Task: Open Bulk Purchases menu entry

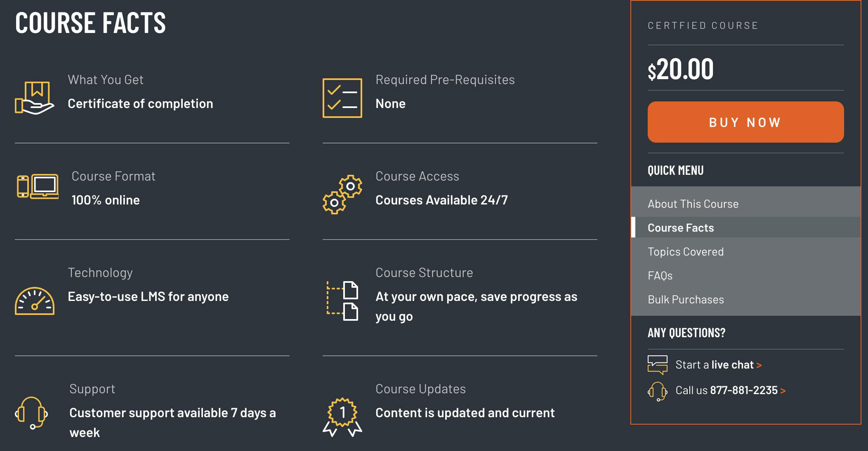Action: coord(686,300)
